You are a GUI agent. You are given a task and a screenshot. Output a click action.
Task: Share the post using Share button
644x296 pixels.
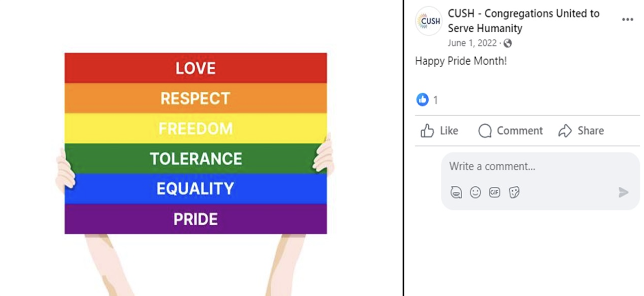click(581, 131)
